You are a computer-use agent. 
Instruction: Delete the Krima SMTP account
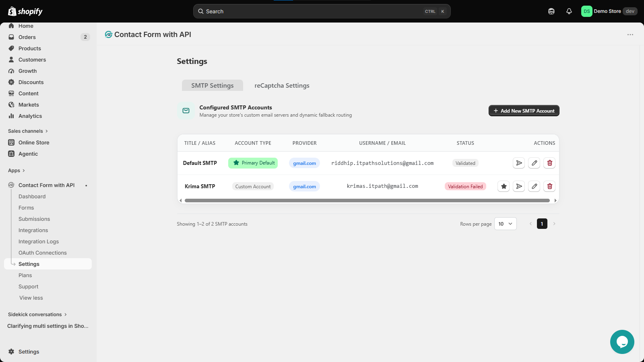[x=549, y=186]
